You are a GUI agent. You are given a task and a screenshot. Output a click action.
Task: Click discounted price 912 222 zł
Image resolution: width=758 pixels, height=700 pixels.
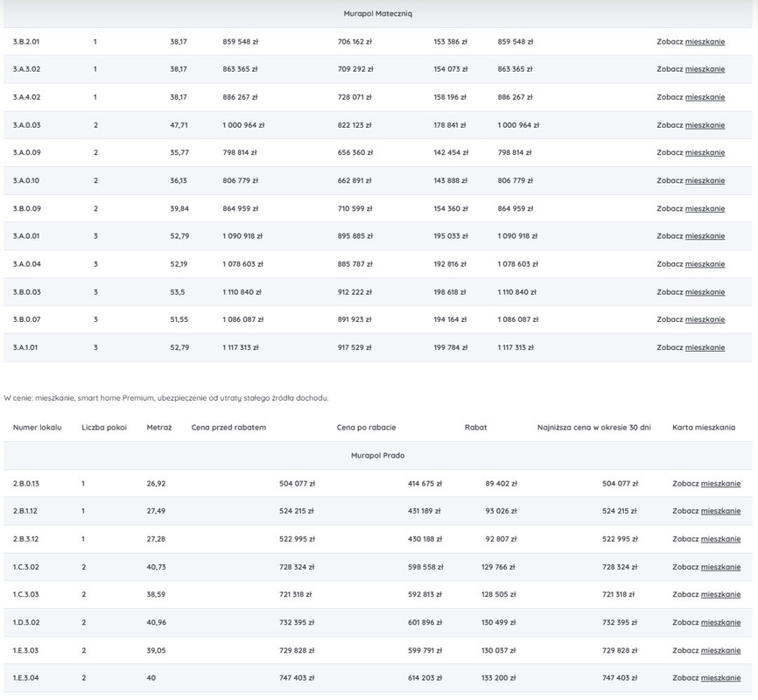point(354,292)
